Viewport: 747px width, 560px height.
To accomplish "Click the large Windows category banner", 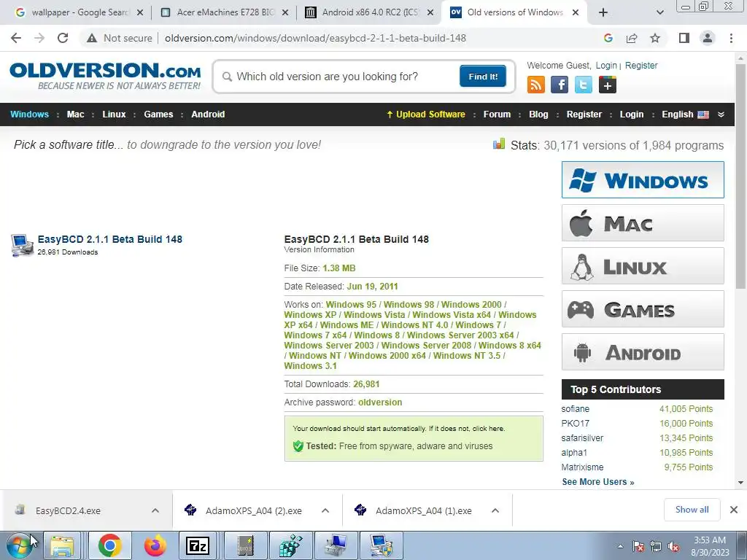I will click(x=643, y=179).
